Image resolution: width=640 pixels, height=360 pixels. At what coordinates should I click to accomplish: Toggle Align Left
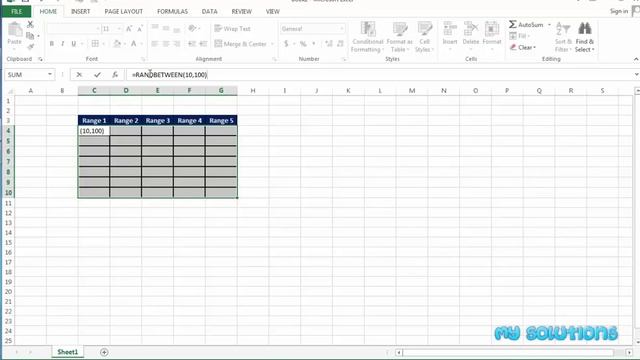(x=155, y=44)
